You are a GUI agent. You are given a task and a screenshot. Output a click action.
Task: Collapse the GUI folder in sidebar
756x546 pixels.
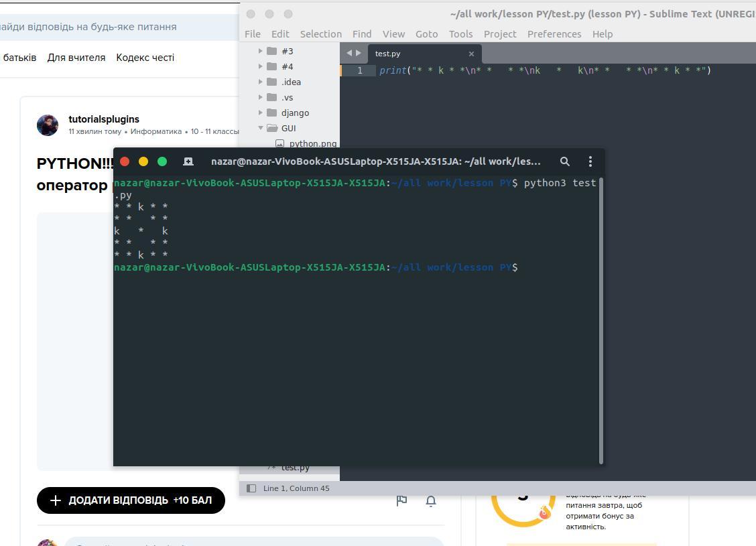pos(261,128)
